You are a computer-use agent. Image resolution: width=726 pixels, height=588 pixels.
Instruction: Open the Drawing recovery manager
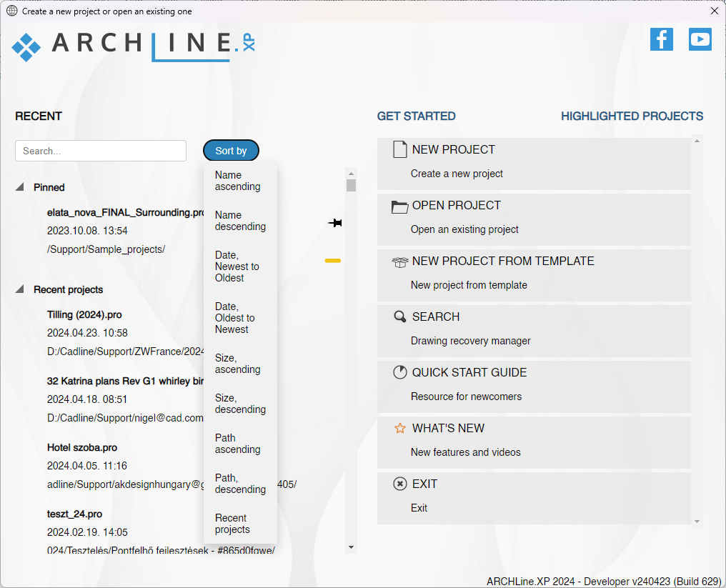tap(534, 331)
